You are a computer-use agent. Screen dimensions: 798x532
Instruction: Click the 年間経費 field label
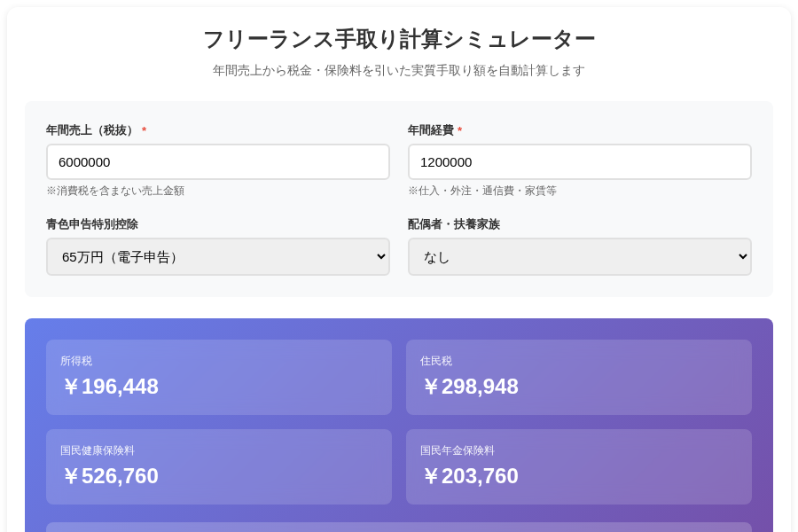pyautogui.click(x=430, y=130)
